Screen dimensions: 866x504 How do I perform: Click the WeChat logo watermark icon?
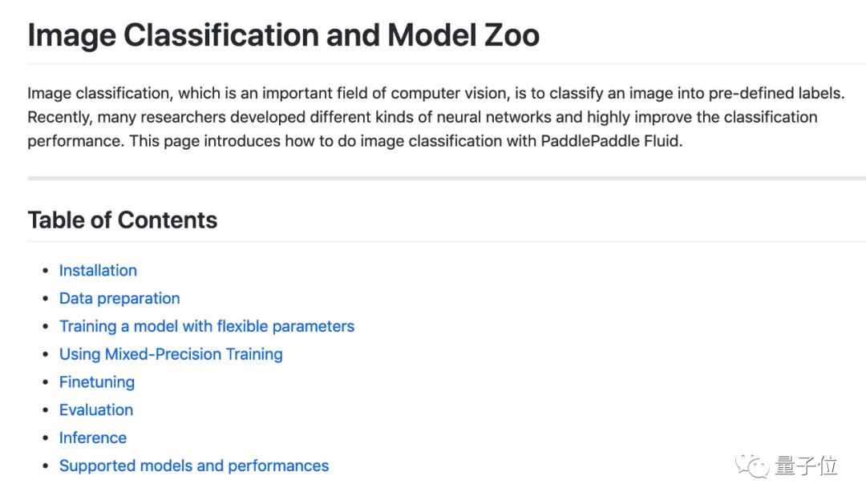coord(754,466)
